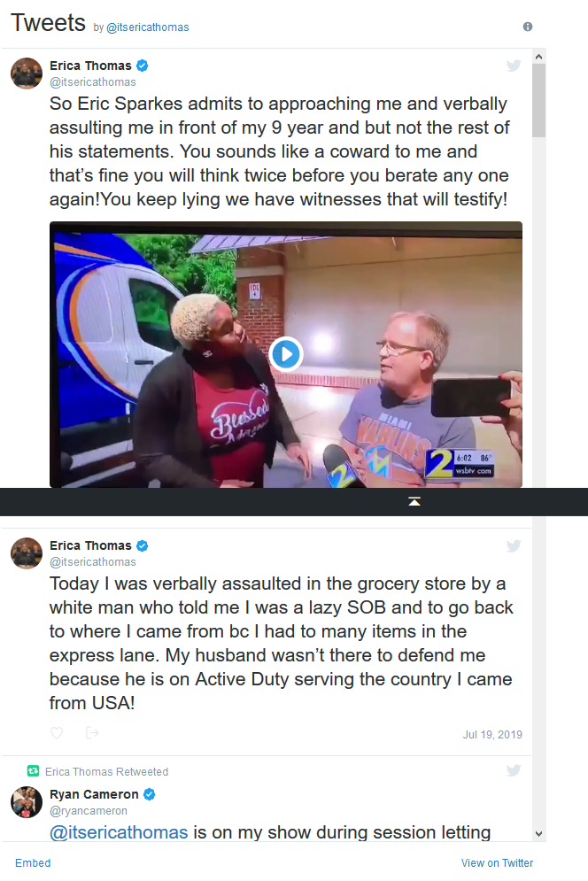Like the grocery store tweet with heart icon
Image resolution: width=588 pixels, height=881 pixels.
57,732
